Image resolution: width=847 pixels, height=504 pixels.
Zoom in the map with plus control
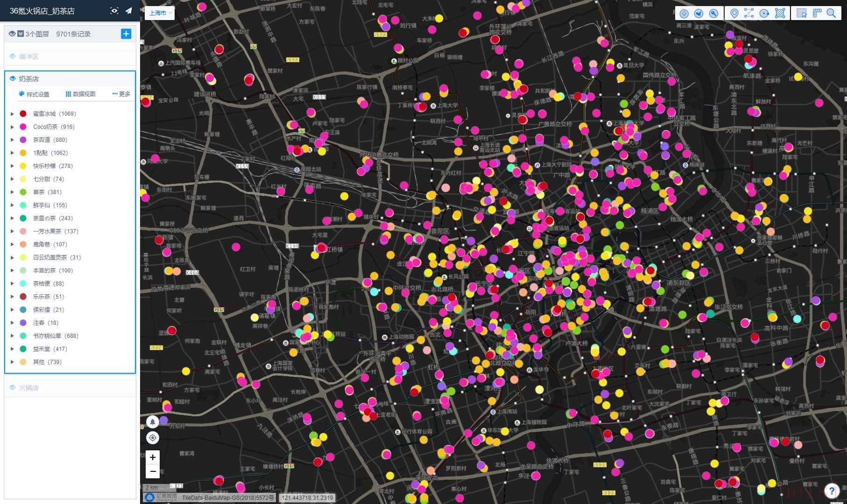click(x=153, y=457)
